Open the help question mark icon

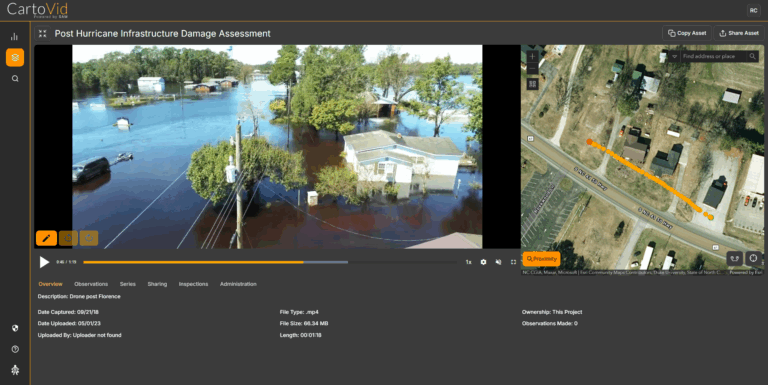coord(15,349)
